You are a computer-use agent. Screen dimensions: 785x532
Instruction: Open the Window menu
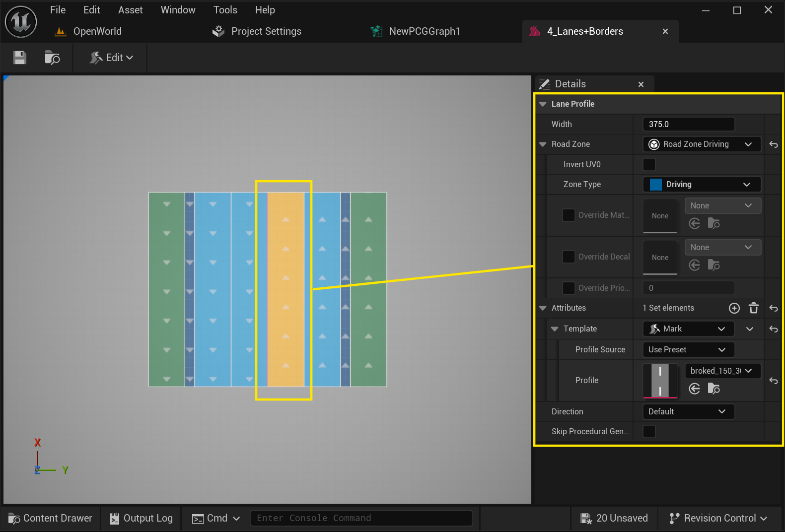point(178,10)
